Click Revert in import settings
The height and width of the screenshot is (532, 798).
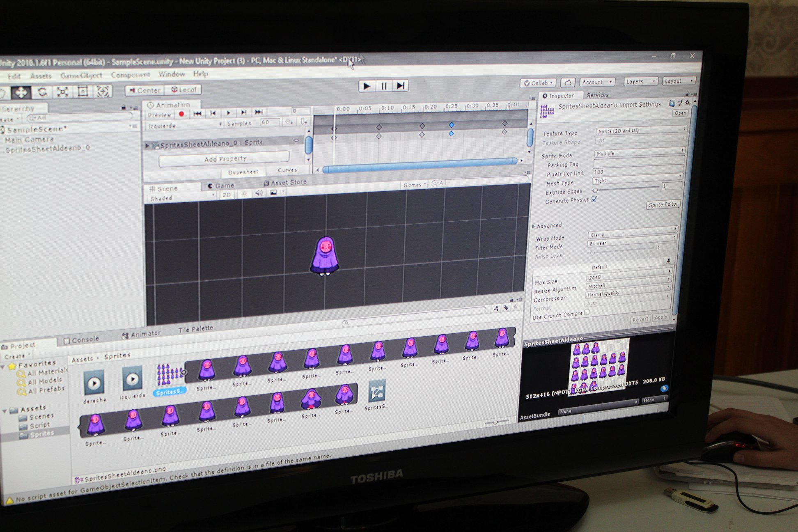(640, 319)
